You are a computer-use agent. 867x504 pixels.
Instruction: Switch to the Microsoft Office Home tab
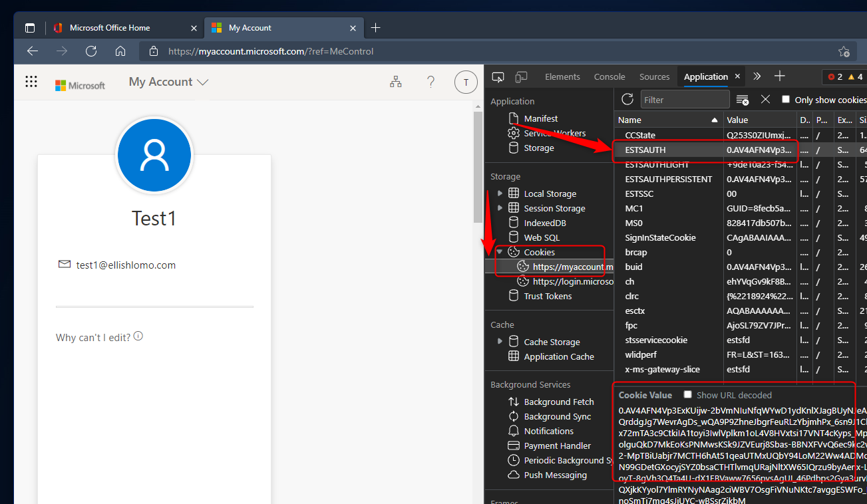pyautogui.click(x=110, y=28)
